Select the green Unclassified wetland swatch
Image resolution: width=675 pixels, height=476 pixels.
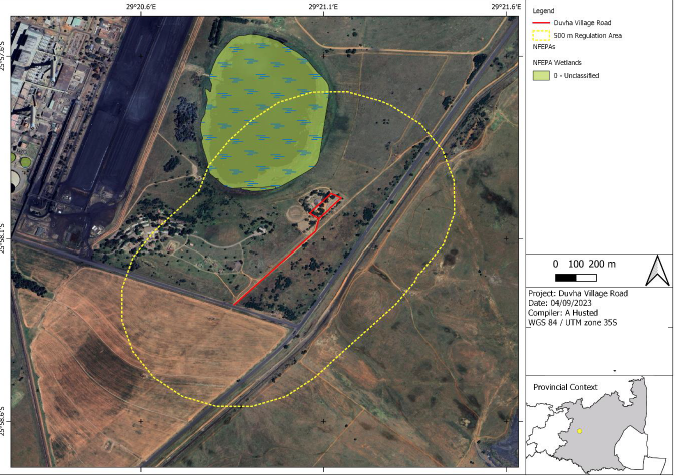coord(541,75)
